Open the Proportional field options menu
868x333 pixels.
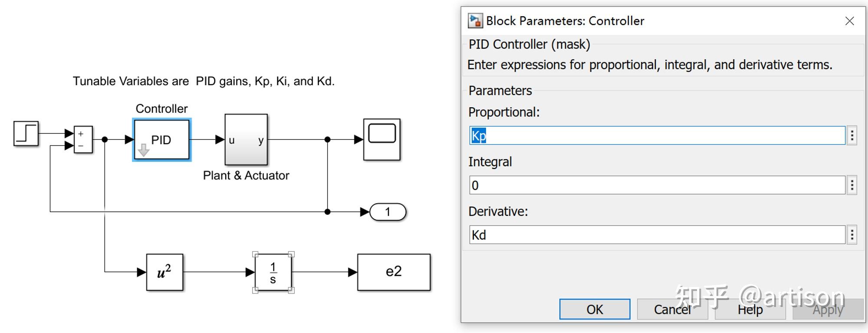point(852,136)
